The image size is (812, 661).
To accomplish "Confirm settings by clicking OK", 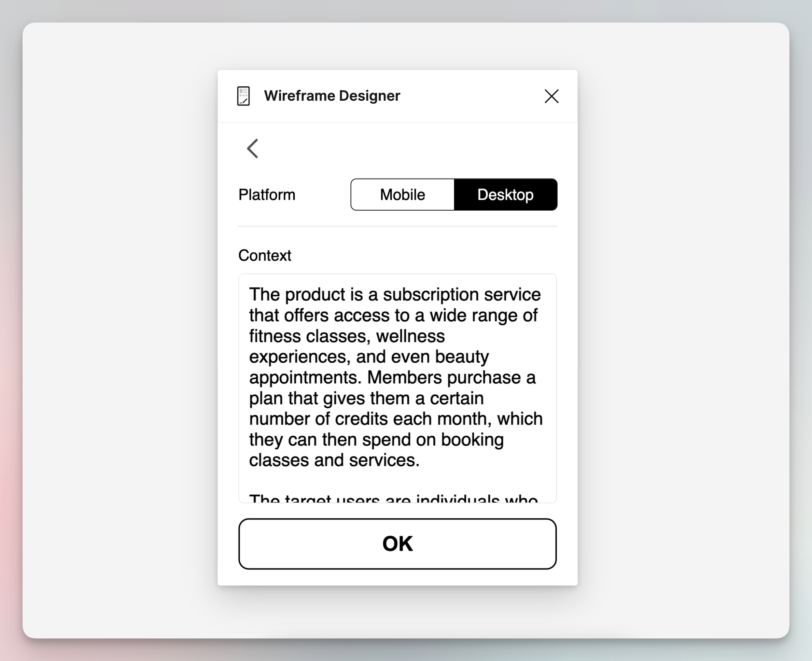I will click(x=397, y=544).
